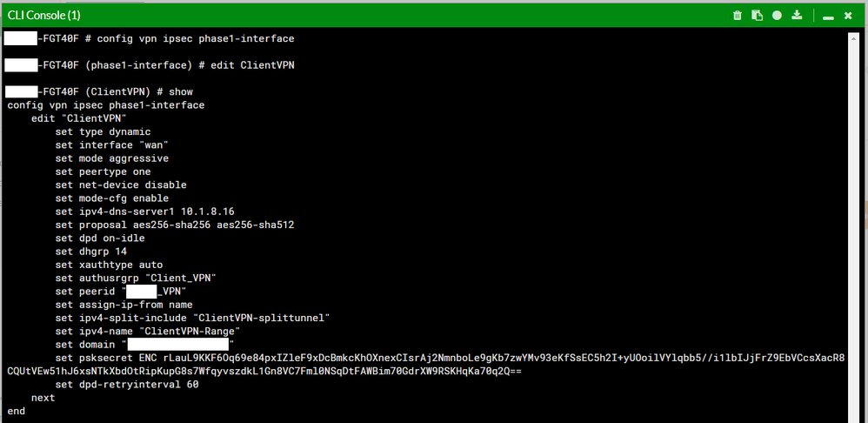
Task: Click the 'show' command prompt line
Action: (130, 91)
